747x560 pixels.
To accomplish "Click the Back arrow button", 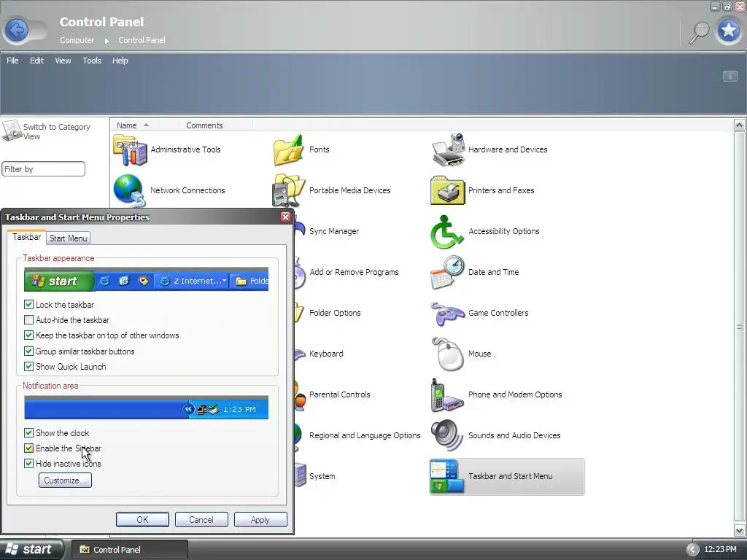I will (18, 30).
